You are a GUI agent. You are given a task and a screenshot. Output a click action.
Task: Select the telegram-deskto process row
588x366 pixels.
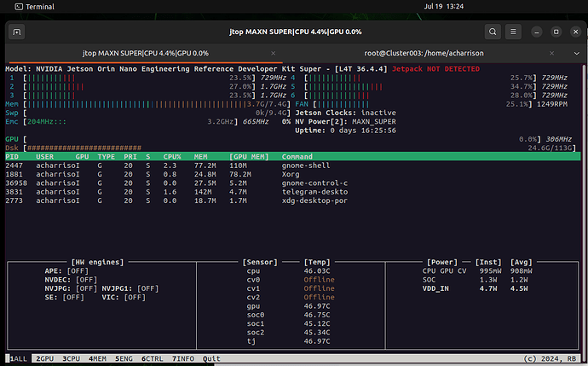coord(292,192)
